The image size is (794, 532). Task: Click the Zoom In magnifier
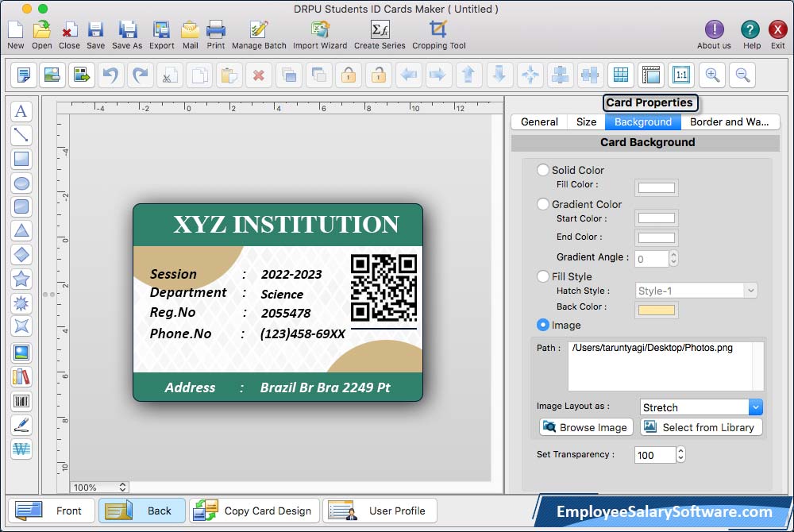[712, 75]
